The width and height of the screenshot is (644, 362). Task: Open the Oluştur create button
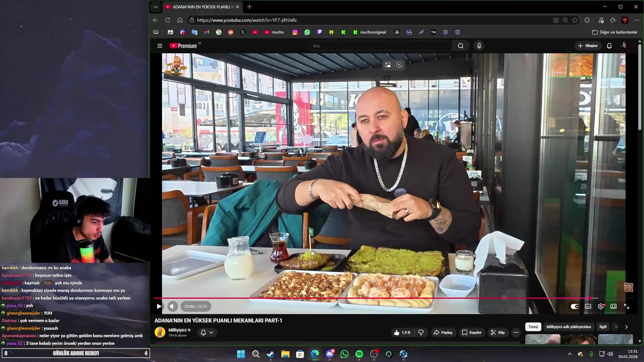point(588,46)
